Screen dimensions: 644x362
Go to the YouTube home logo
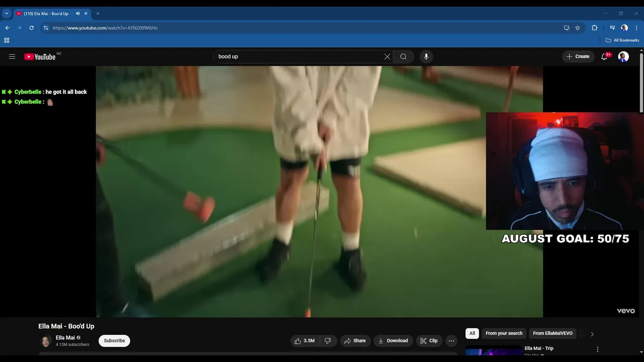[x=40, y=57]
